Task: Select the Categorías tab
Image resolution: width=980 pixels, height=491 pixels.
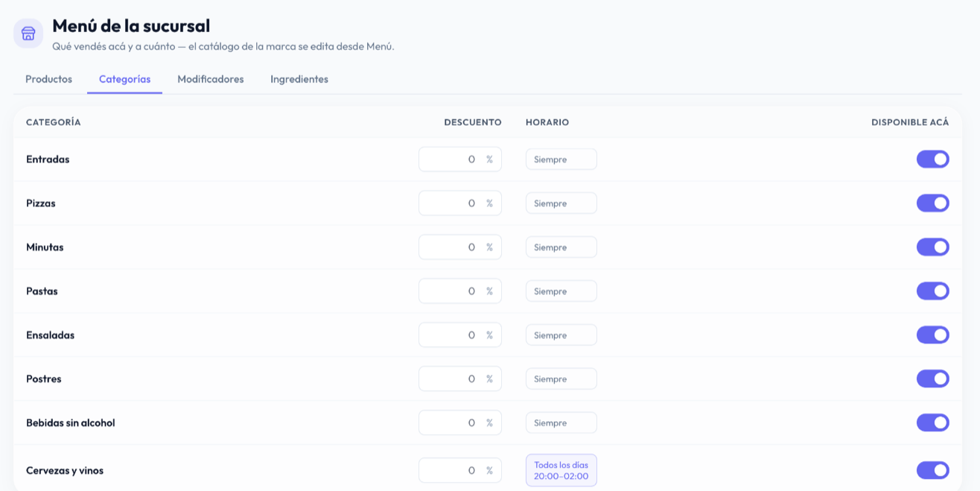Action: (124, 79)
